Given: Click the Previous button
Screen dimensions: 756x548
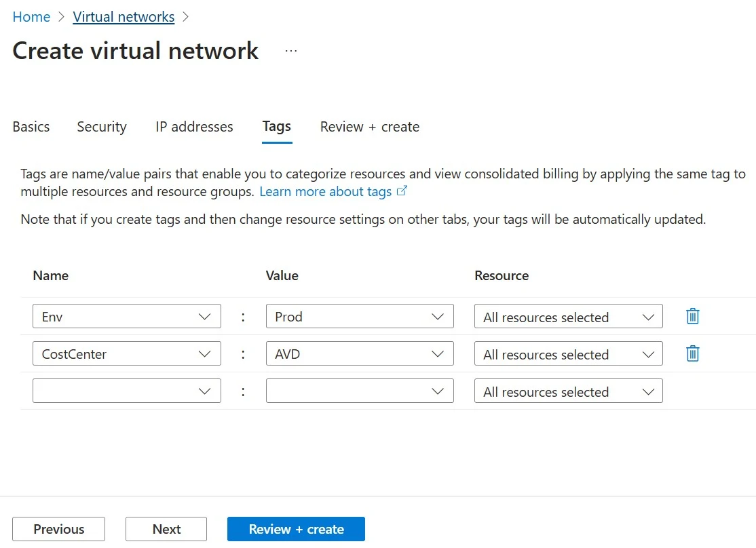Looking at the screenshot, I should point(59,529).
